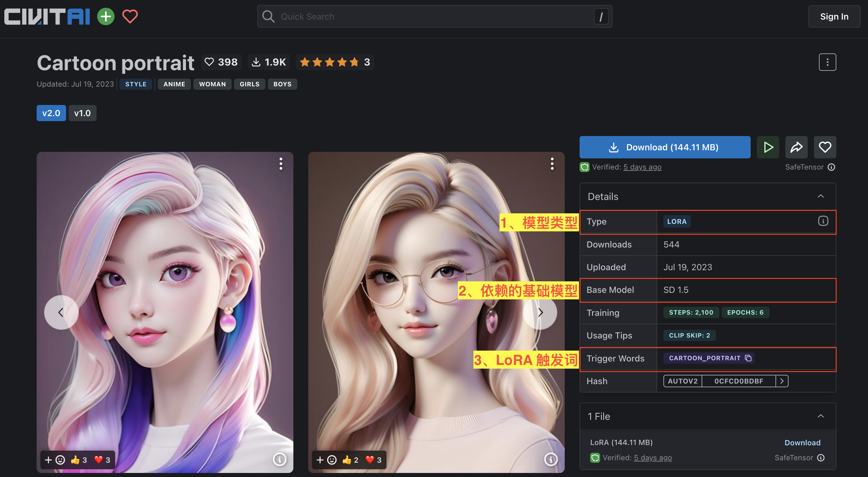Toggle the 398 likes heart button
The height and width of the screenshot is (477, 868).
pos(221,62)
